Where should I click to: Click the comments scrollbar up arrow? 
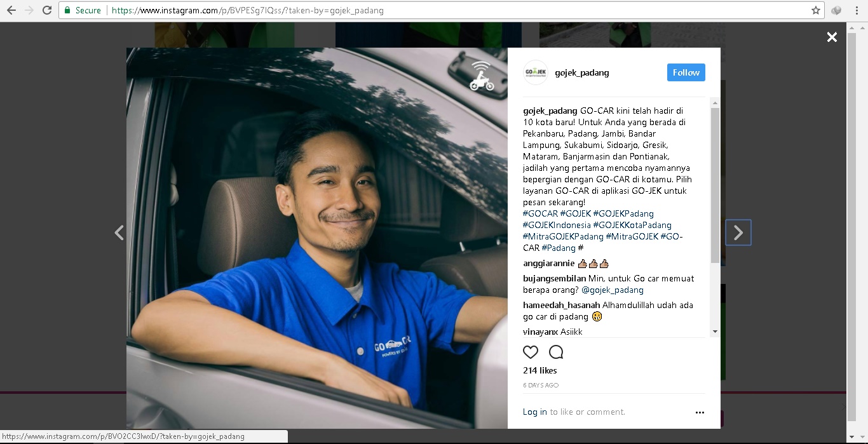pos(715,102)
